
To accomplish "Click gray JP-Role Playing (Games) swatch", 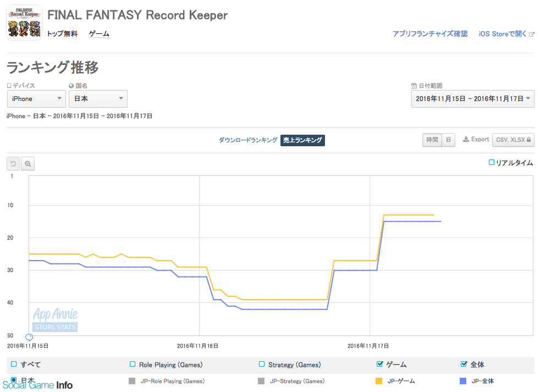I will [x=132, y=381].
